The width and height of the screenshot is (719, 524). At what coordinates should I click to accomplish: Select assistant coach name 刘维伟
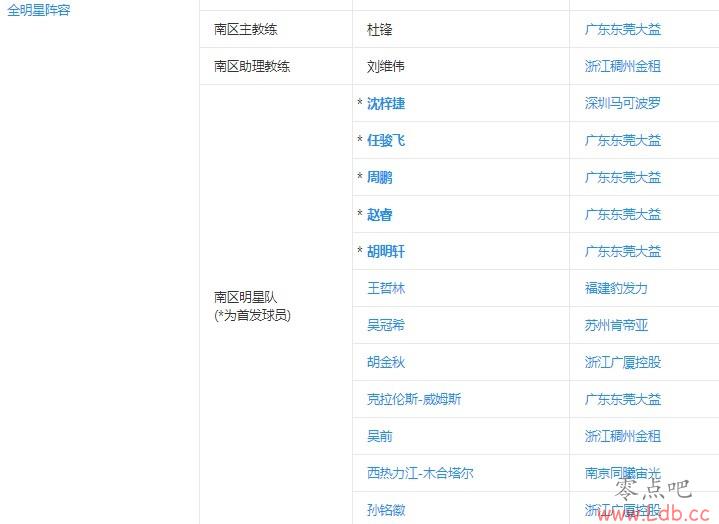pyautogui.click(x=386, y=66)
